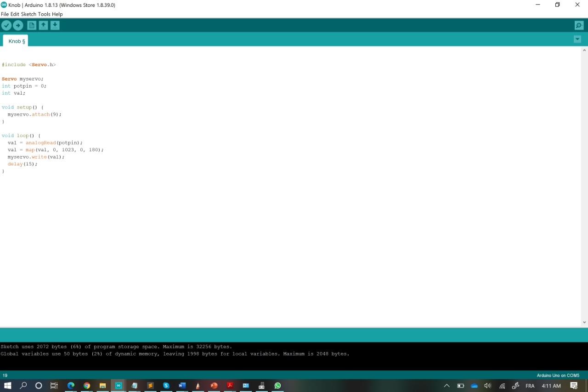Open WhatsApp from the taskbar
588x392 pixels.
coord(277,386)
